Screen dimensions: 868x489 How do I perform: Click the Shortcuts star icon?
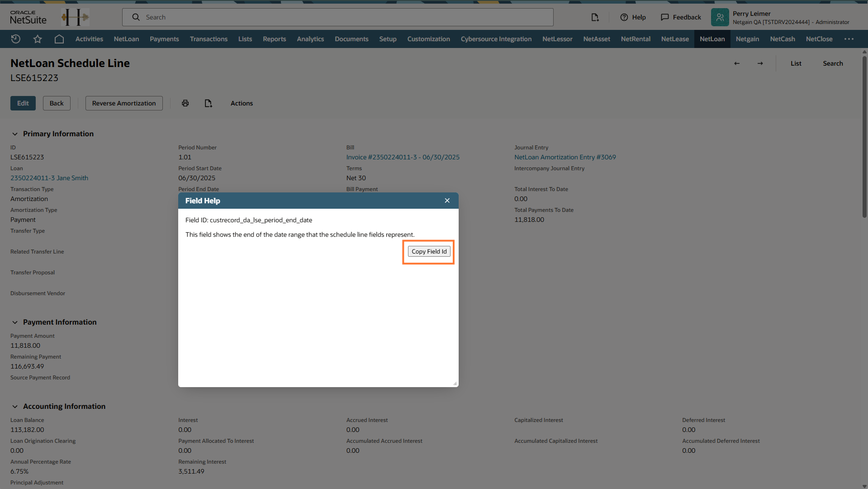[x=38, y=39]
